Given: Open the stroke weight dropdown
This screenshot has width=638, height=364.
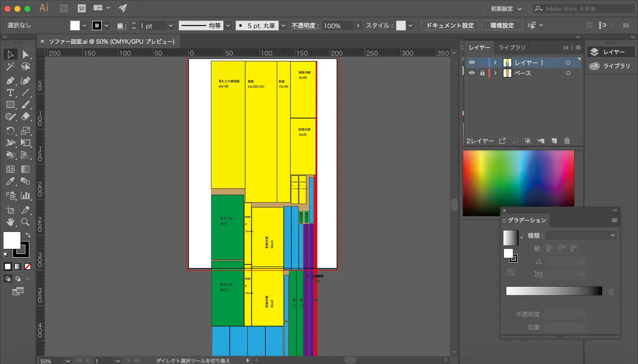Looking at the screenshot, I should pos(170,25).
